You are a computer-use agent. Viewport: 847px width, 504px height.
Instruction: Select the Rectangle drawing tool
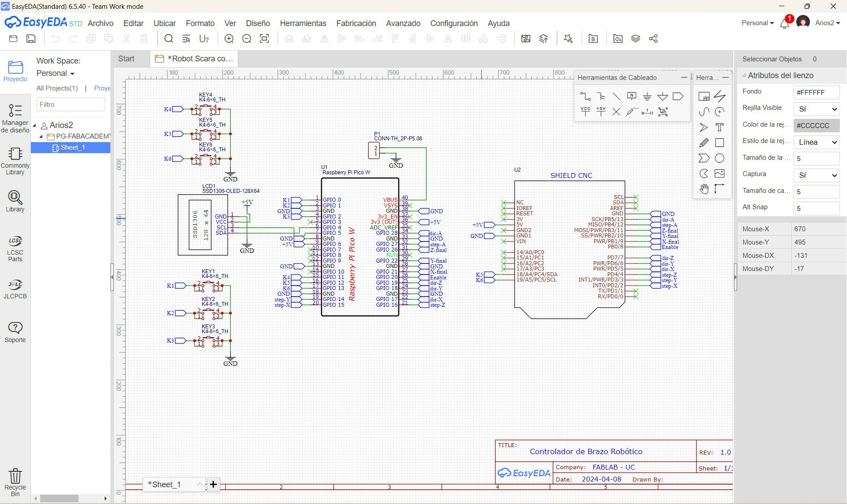click(719, 143)
